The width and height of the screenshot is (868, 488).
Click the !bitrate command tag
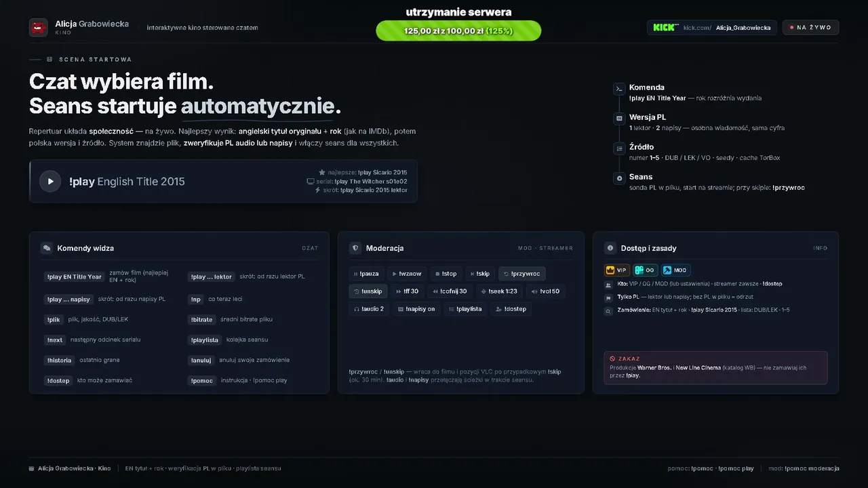(201, 319)
